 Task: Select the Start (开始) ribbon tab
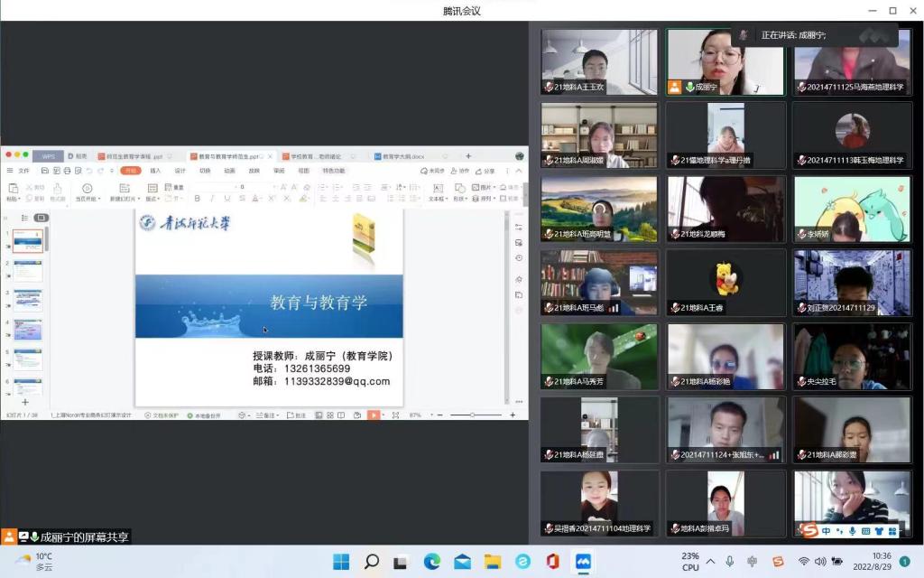[x=130, y=171]
